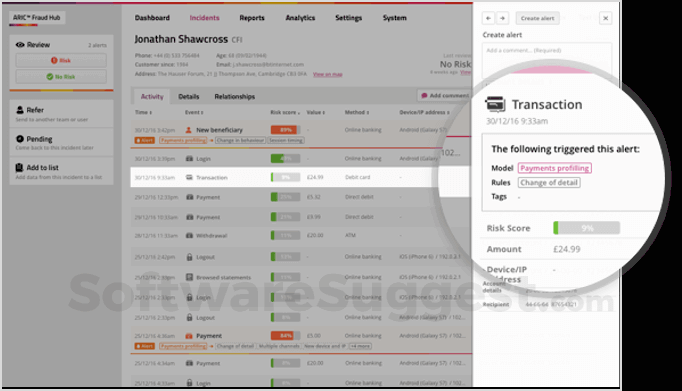Click the New device and IP tag
The height and width of the screenshot is (391, 682).
tap(325, 346)
